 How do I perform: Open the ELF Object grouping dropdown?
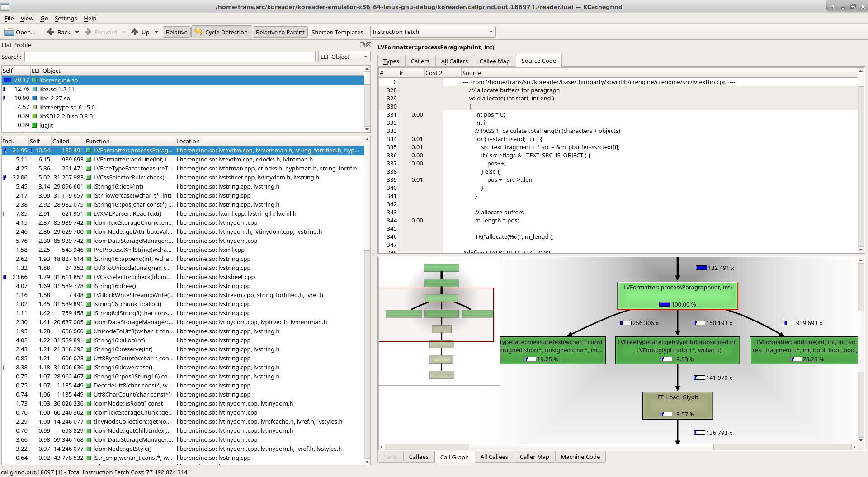point(344,57)
